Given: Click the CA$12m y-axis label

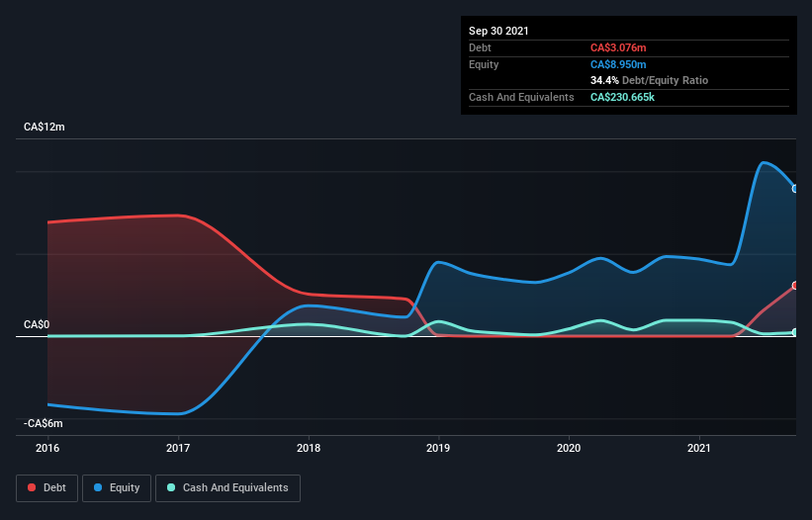Looking at the screenshot, I should [x=45, y=127].
